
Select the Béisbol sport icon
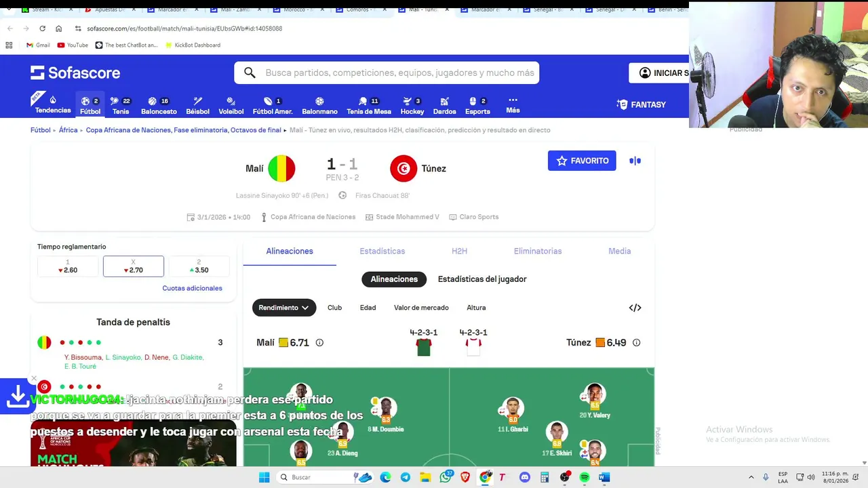pyautogui.click(x=197, y=105)
